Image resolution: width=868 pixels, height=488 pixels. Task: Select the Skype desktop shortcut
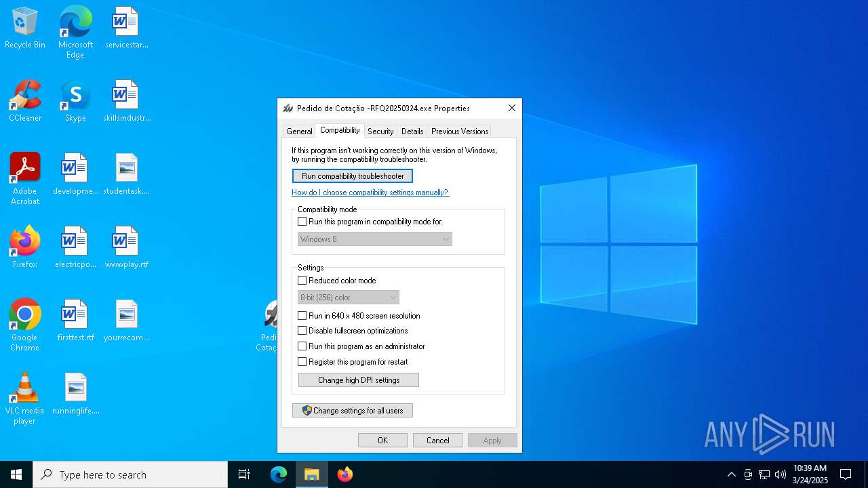coord(75,102)
